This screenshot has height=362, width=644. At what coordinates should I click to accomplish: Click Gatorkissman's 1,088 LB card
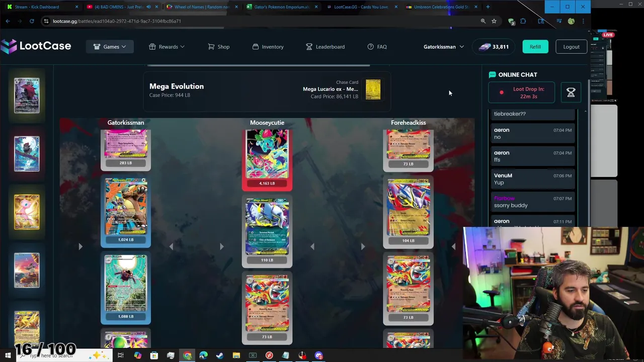[126, 288]
